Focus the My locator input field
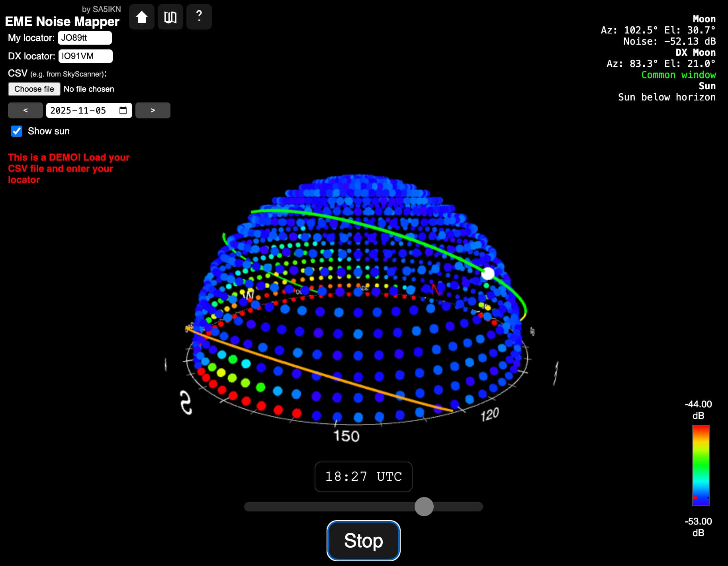728x566 pixels. (x=84, y=38)
